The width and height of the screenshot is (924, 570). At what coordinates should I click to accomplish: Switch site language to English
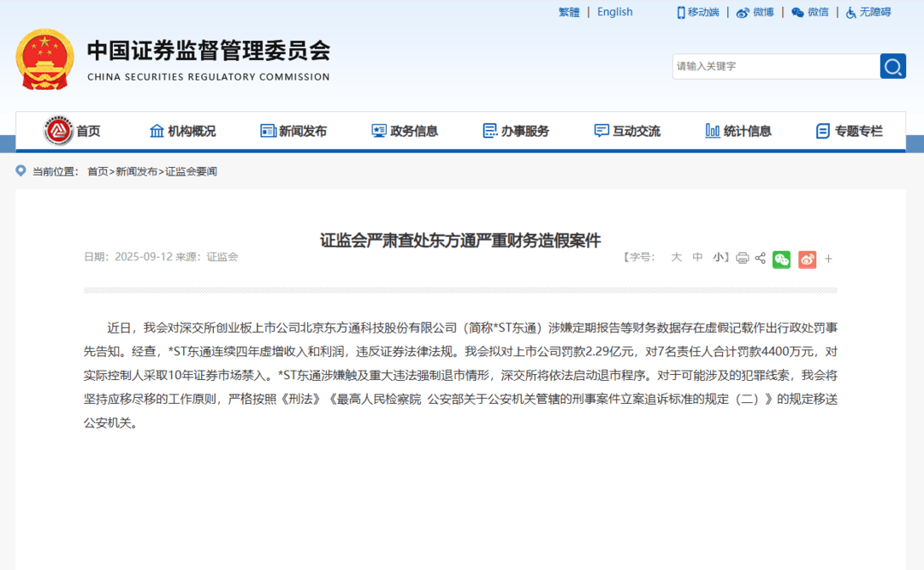[x=614, y=12]
